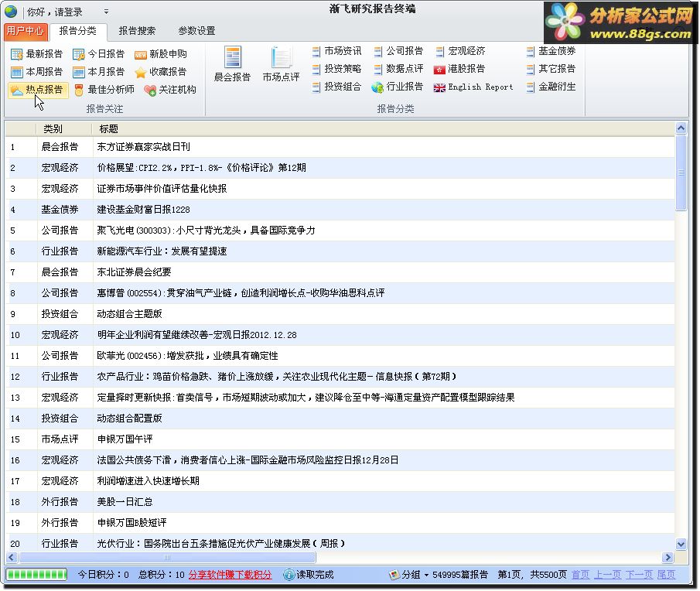Image resolution: width=700 pixels, height=591 pixels.
Task: Sort by the 标题 column header
Action: tap(384, 129)
